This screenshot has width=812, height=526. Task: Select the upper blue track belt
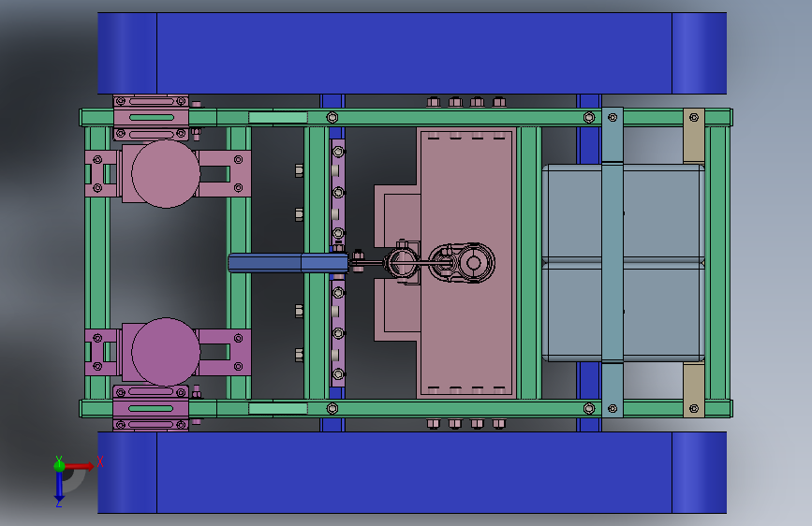coord(412,53)
